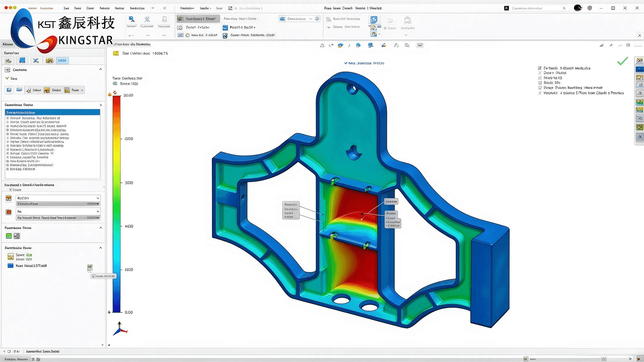Click the highlighted blue icon in right sidebar

[x=640, y=69]
